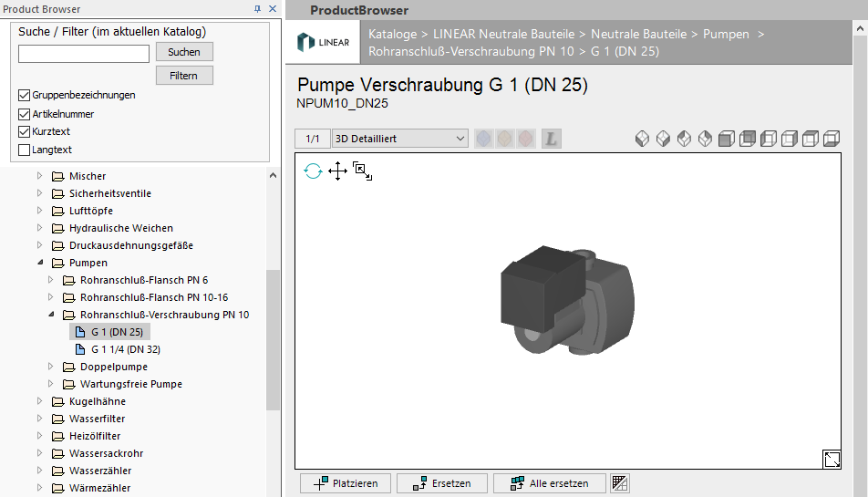Viewport: 868px width, 497px height.
Task: Select the first isometric diamond view icon
Action: click(642, 139)
